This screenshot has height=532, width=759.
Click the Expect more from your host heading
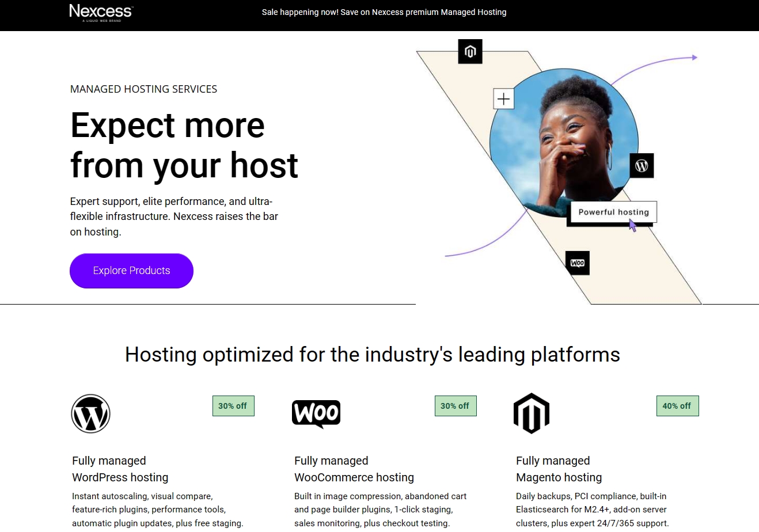pos(184,145)
